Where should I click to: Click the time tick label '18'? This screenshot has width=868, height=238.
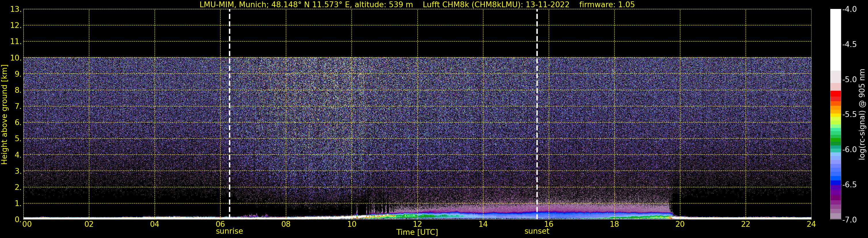coord(615,224)
